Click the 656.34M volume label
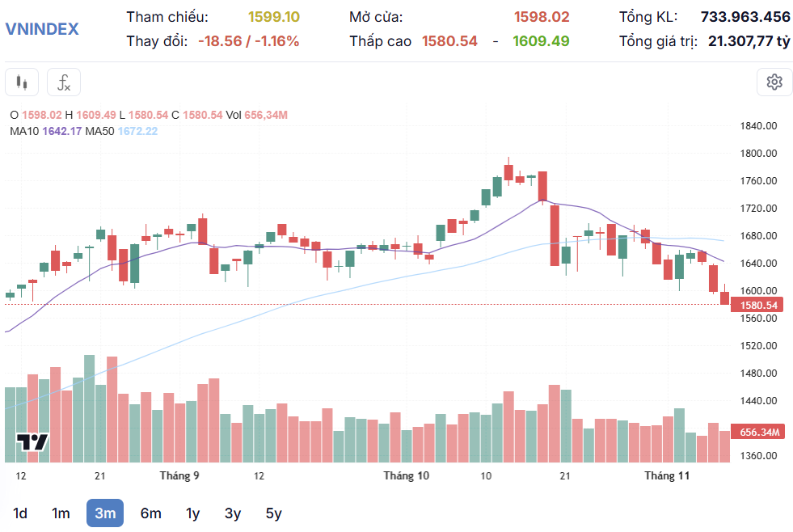This screenshot has height=532, width=793. (758, 432)
